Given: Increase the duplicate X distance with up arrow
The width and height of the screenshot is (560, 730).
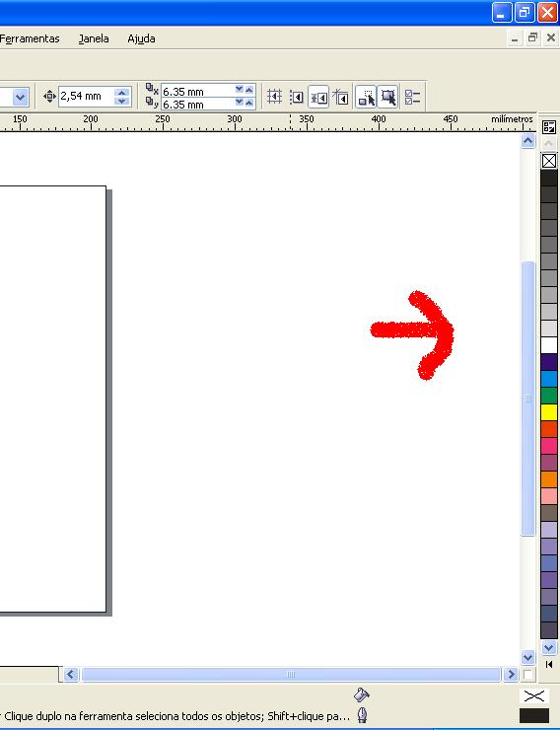Looking at the screenshot, I should pos(249,90).
